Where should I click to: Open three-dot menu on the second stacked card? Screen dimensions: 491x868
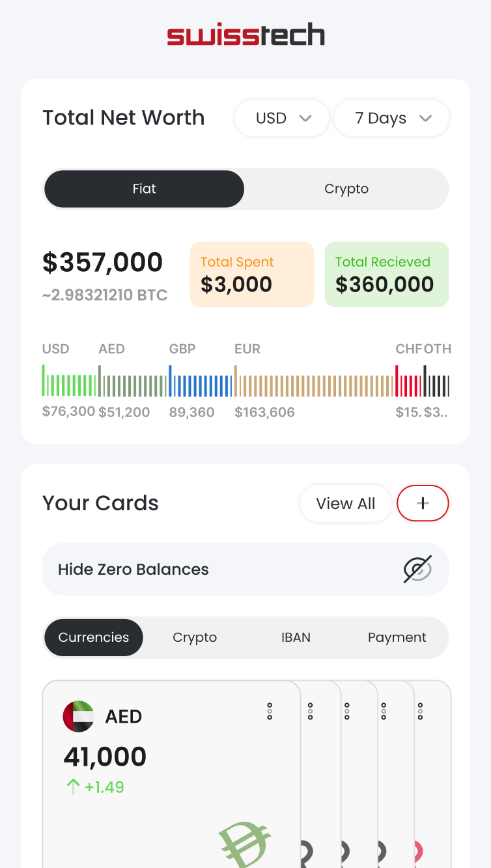tap(311, 712)
